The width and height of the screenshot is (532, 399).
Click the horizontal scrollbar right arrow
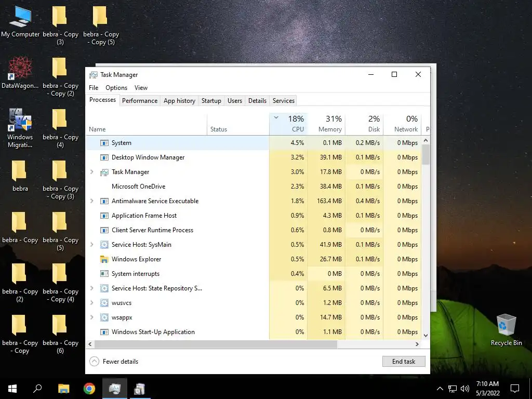tap(417, 344)
